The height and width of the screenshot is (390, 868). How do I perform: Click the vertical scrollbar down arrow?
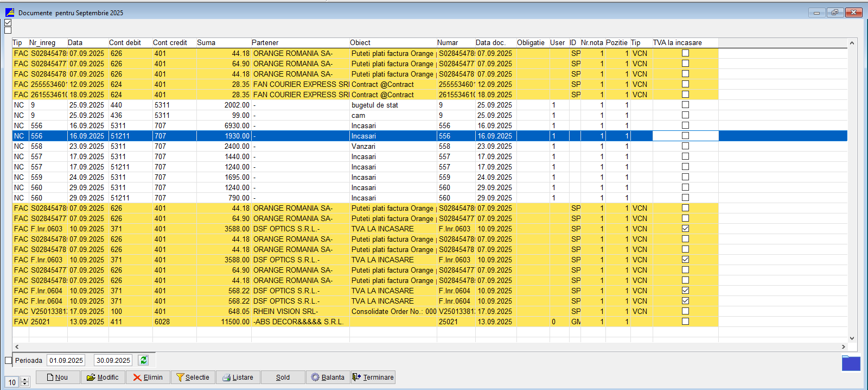coord(852,338)
